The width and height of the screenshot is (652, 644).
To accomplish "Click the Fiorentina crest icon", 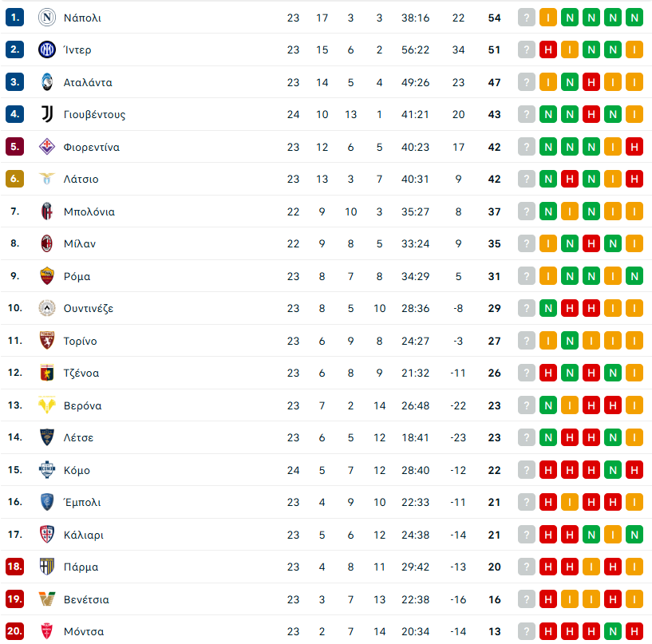I will pyautogui.click(x=47, y=146).
